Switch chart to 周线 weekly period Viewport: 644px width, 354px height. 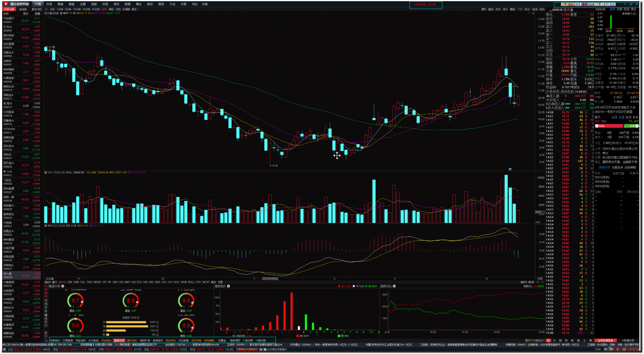111,9
